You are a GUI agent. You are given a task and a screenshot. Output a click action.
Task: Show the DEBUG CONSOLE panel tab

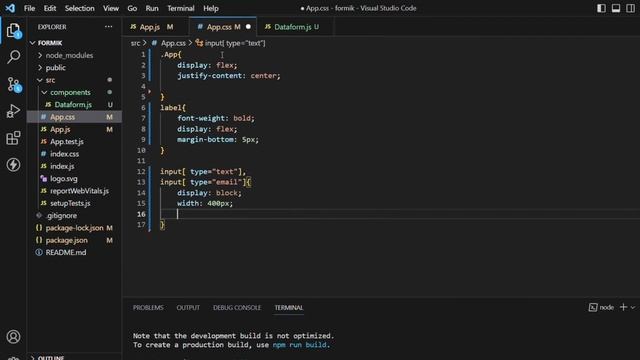(x=237, y=307)
